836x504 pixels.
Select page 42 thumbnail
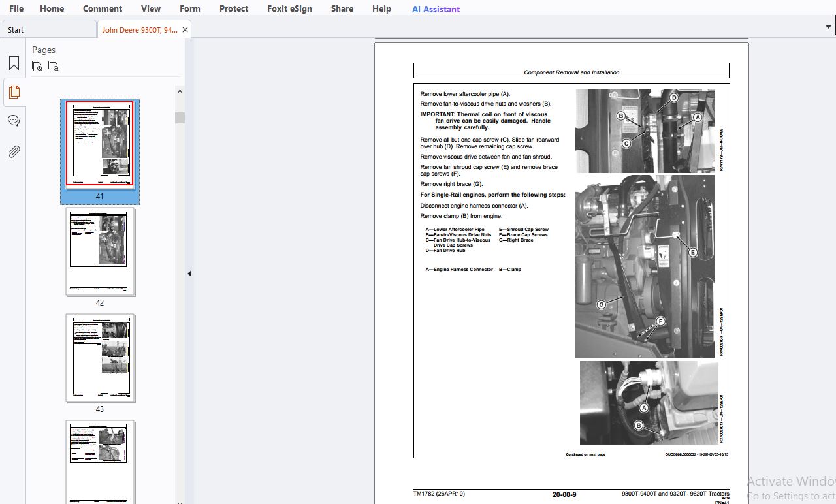(100, 251)
